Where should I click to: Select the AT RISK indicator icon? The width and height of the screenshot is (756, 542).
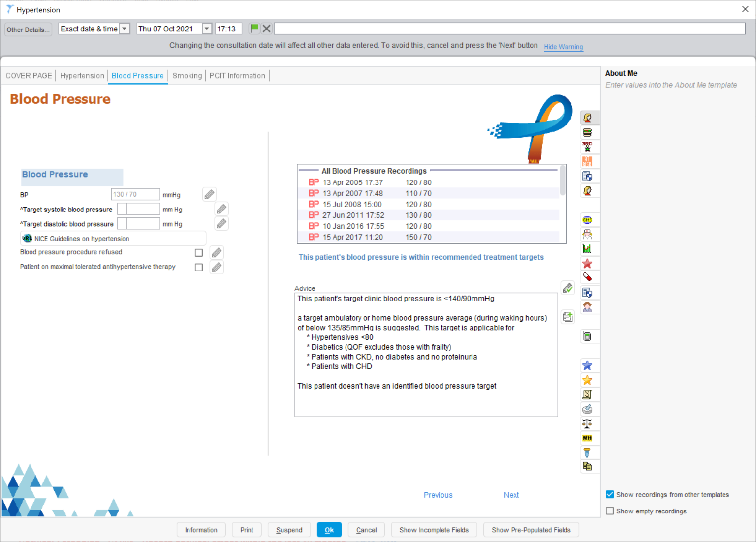coord(589,161)
